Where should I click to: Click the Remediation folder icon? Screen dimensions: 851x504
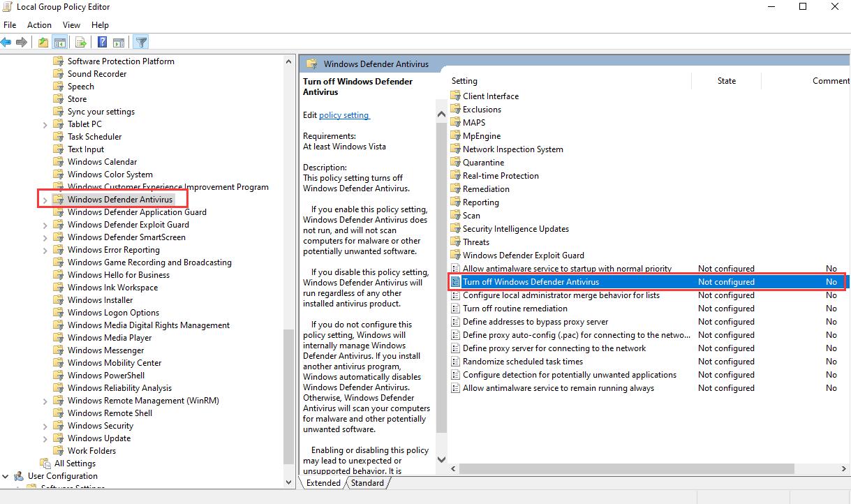pos(456,189)
